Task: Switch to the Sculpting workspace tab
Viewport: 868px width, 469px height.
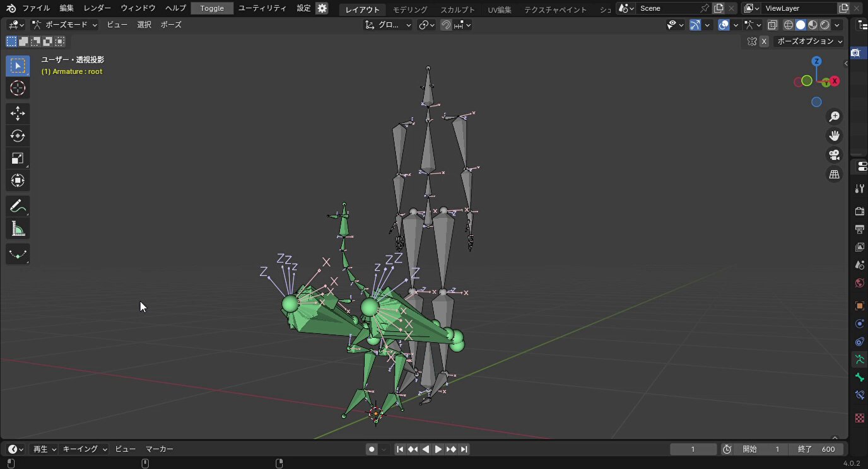Action: pos(457,9)
